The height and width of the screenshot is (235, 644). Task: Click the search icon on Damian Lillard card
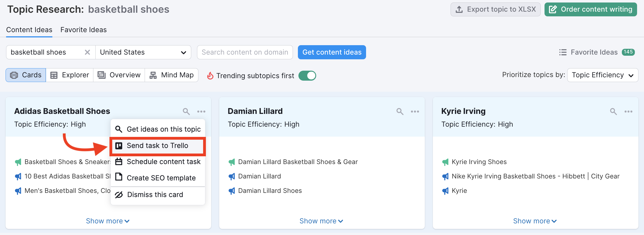(x=400, y=111)
